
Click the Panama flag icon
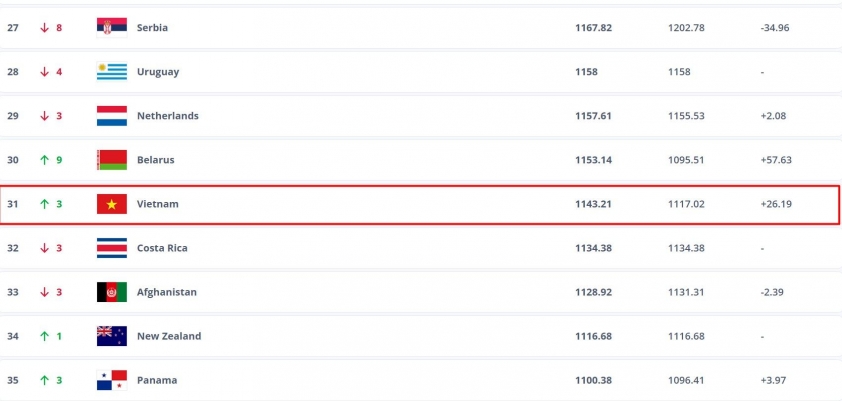pos(112,380)
